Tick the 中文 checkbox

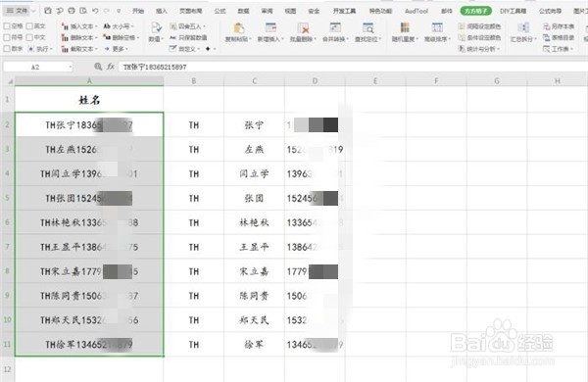pyautogui.click(x=29, y=37)
